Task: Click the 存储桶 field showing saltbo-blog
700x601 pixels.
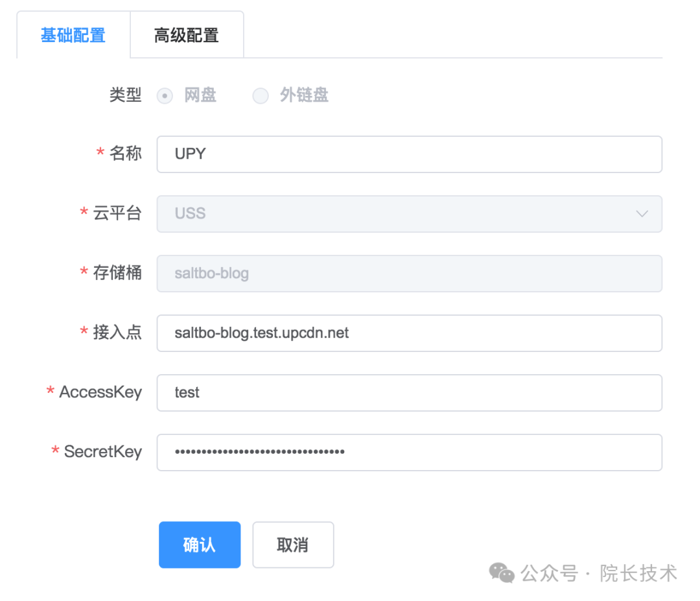Action: (409, 274)
